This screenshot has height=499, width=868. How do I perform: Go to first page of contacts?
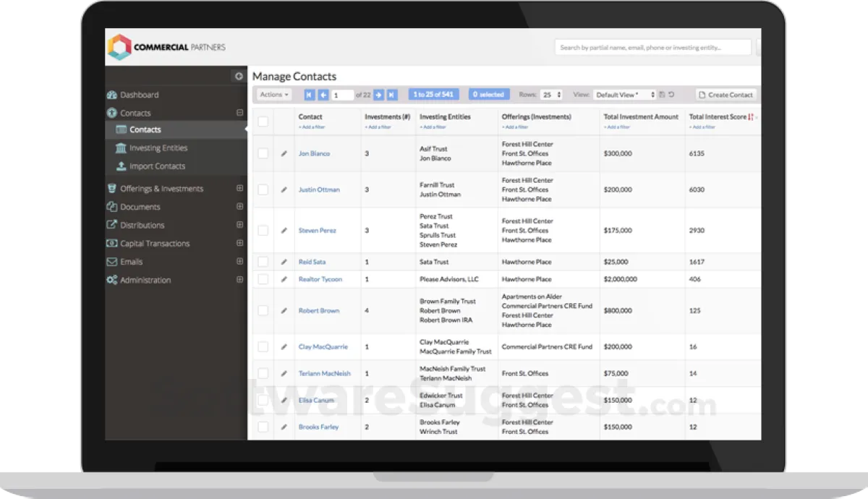[x=310, y=95]
